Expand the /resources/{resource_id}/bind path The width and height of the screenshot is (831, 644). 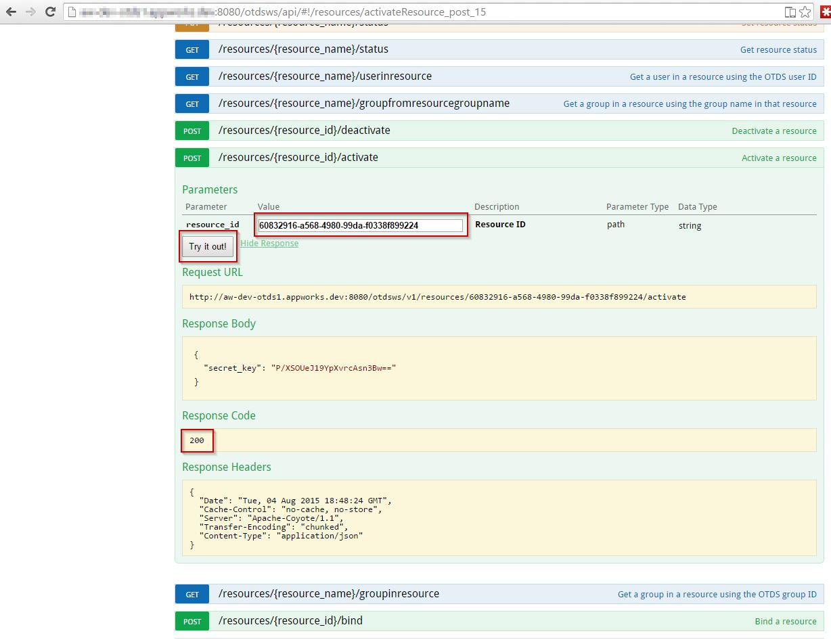tap(290, 621)
